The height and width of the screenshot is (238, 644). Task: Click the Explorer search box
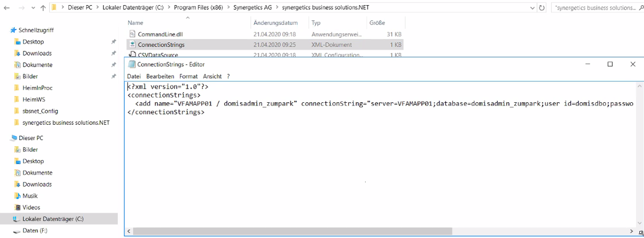coord(597,8)
